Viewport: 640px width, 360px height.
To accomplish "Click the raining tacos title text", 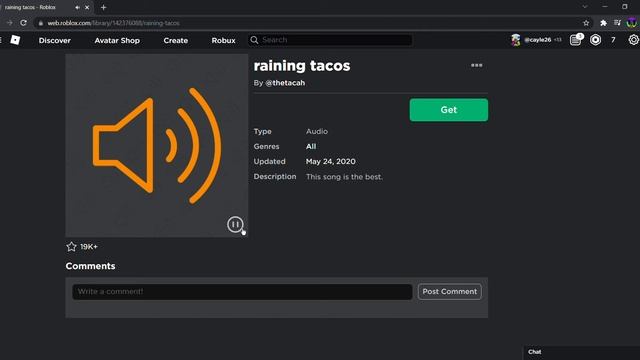I will coord(302,66).
